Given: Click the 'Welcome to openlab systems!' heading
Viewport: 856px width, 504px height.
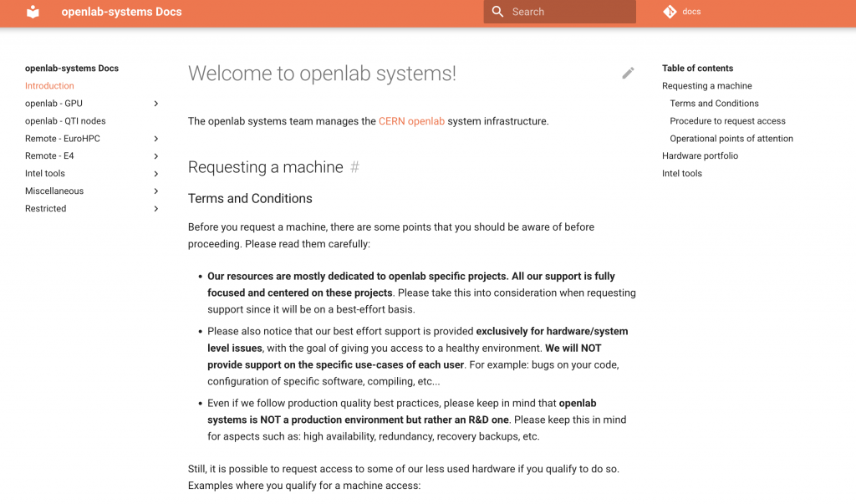Looking at the screenshot, I should pos(322,74).
